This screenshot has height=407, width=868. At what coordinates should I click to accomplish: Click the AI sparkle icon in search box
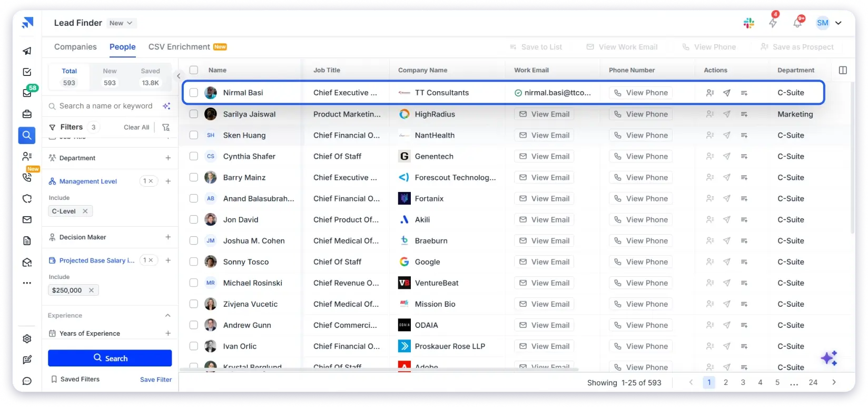pyautogui.click(x=166, y=106)
